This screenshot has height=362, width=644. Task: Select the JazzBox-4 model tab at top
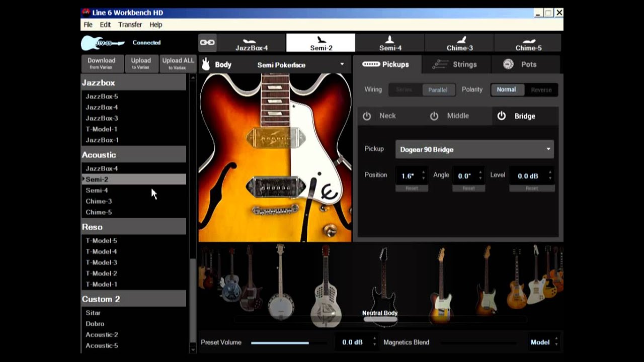click(252, 43)
